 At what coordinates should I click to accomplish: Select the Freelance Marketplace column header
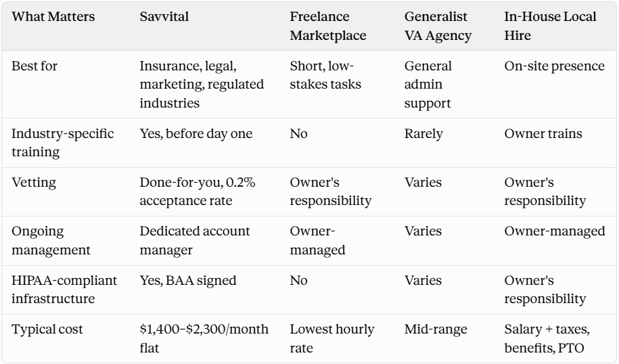[x=328, y=26]
